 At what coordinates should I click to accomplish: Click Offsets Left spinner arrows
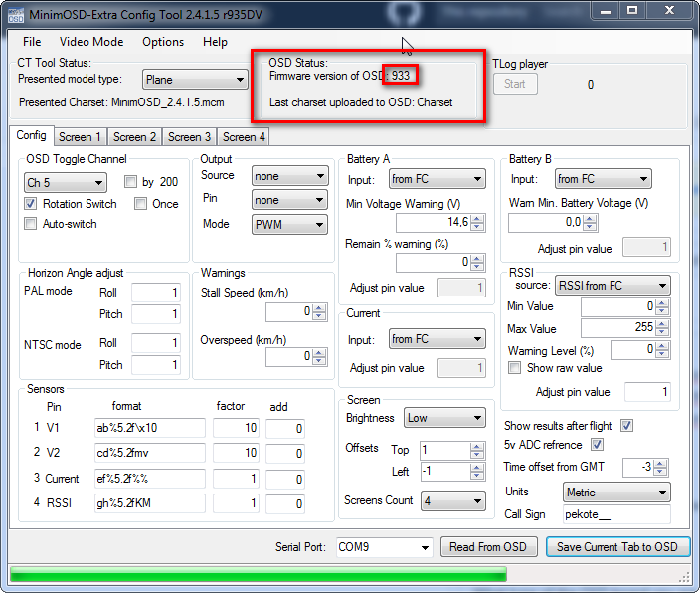[477, 471]
